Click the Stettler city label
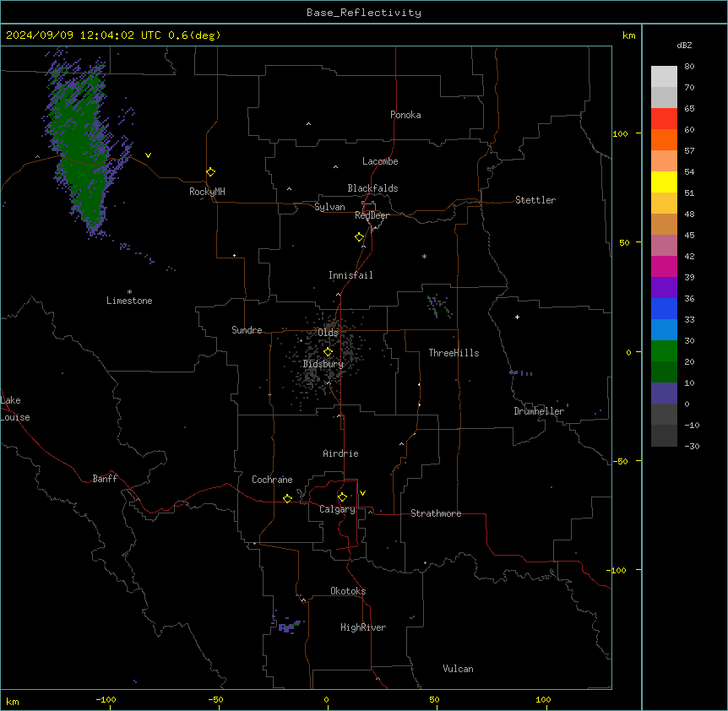 (535, 200)
